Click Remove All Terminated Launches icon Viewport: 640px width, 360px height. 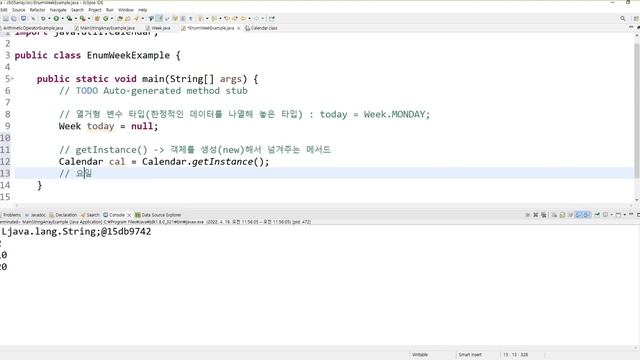pos(544,215)
